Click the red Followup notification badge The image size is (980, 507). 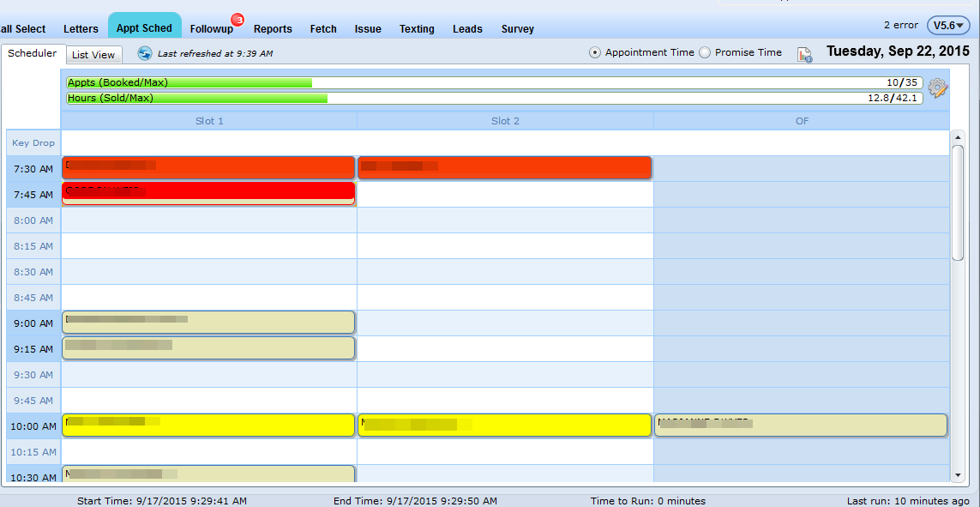(x=237, y=20)
